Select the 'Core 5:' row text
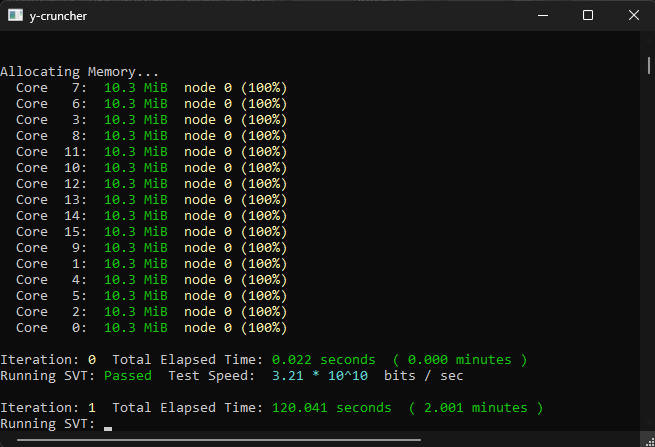655x447 pixels. pos(152,296)
